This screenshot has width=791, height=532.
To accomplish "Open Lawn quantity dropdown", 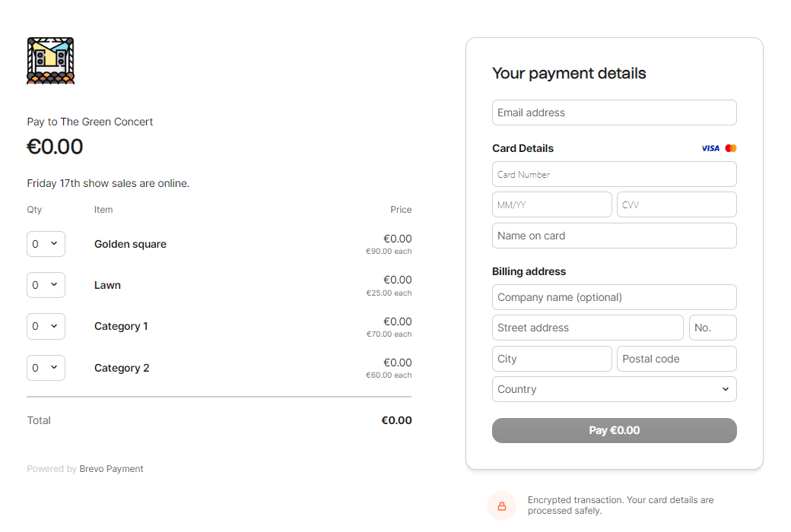I will 46,285.
